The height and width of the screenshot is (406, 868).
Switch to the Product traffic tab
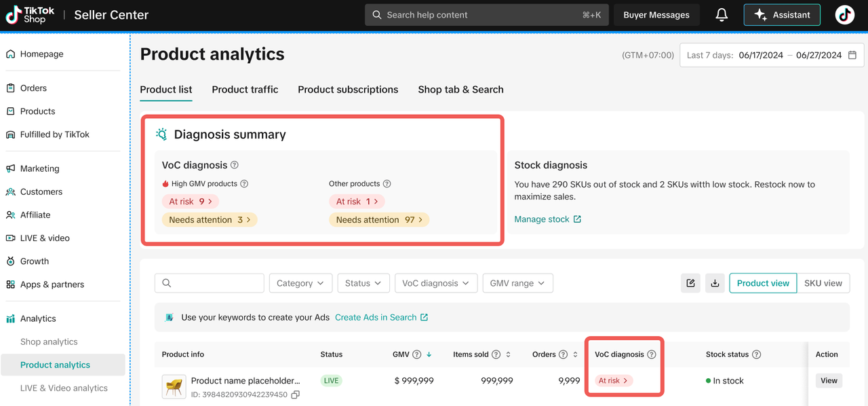pos(245,90)
